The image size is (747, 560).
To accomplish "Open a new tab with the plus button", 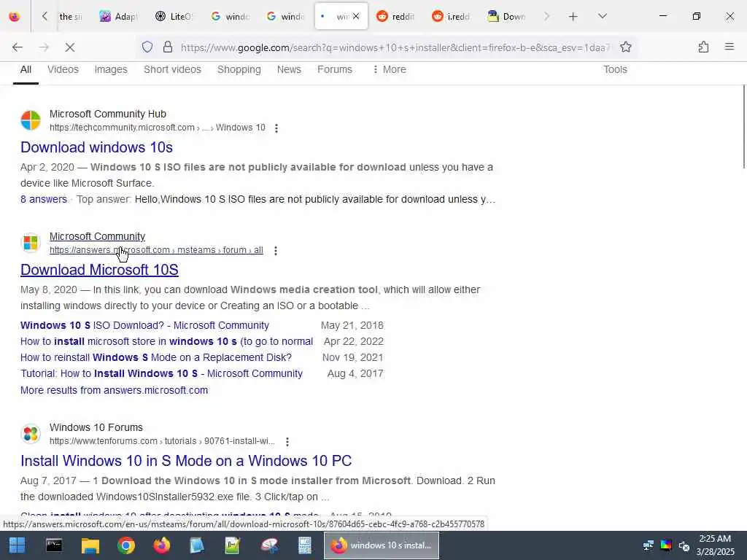I will 573,17.
